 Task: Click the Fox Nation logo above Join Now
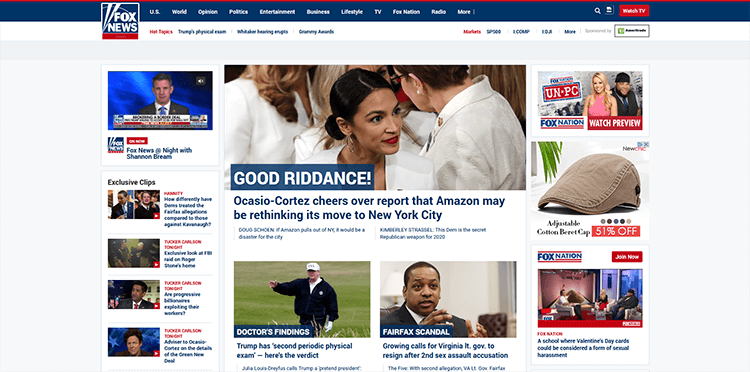(559, 257)
